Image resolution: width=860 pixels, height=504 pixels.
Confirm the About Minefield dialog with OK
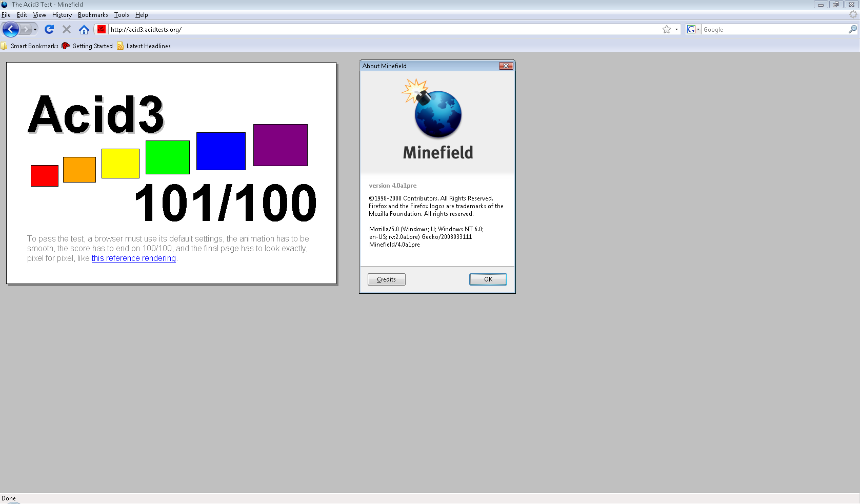(x=488, y=279)
